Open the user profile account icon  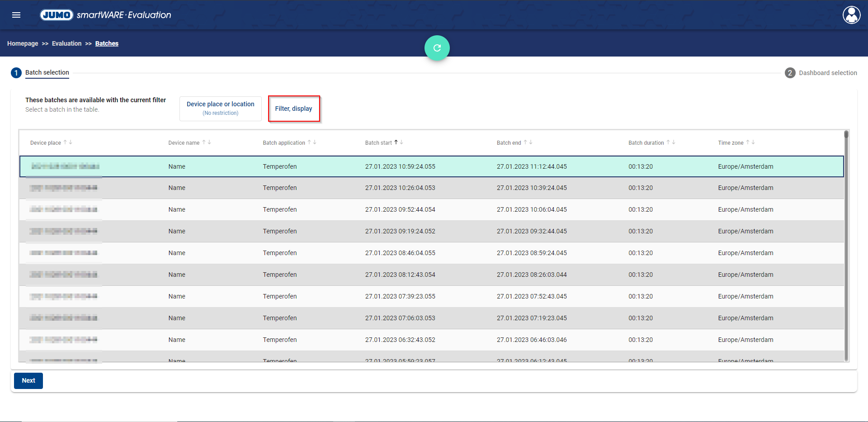point(851,15)
